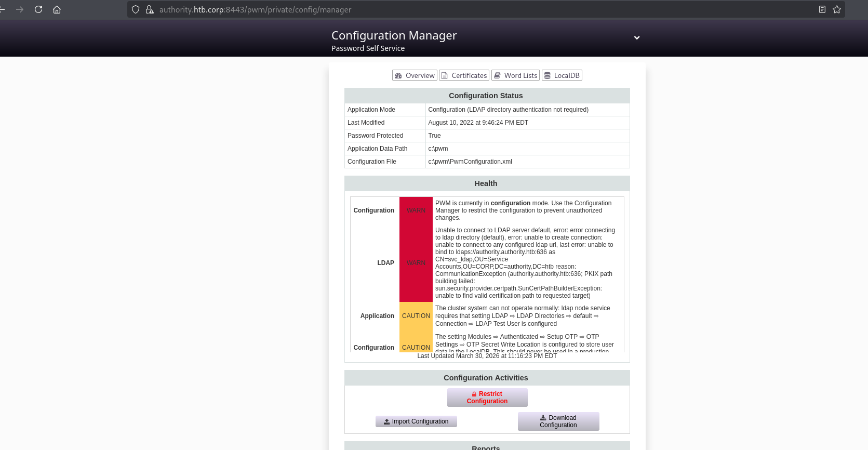Click the Download Configuration button
The image size is (868, 450).
click(558, 421)
